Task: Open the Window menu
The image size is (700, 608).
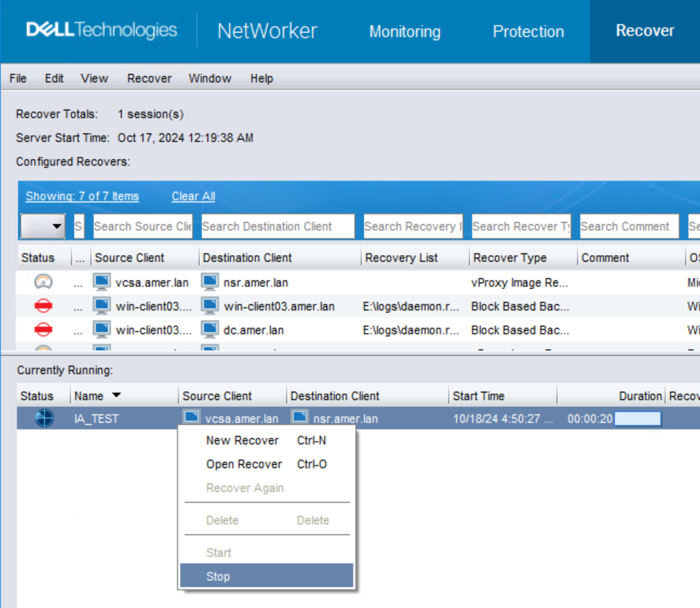Action: [210, 79]
